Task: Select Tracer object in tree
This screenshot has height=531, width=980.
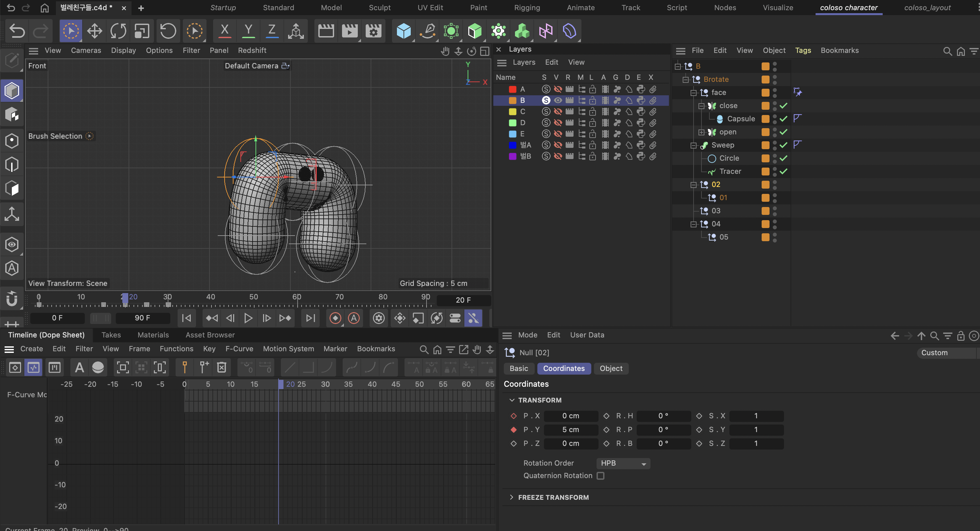Action: click(x=730, y=172)
